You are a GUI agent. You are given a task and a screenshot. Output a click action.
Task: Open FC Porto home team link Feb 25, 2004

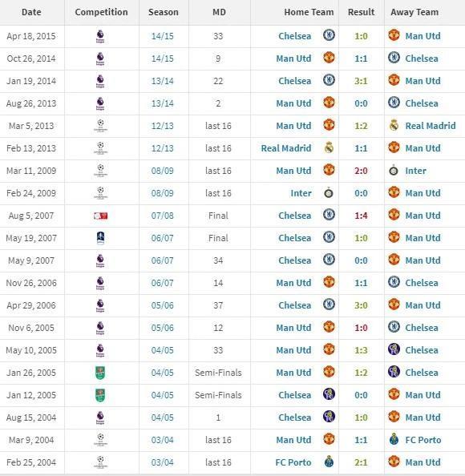[293, 462]
